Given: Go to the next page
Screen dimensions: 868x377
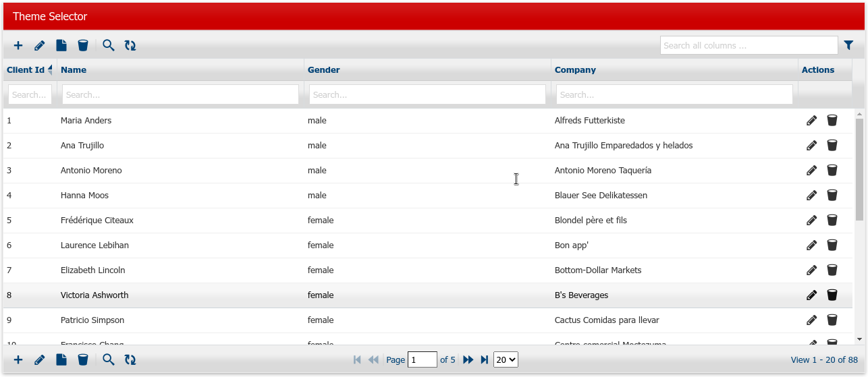Looking at the screenshot, I should [468, 360].
